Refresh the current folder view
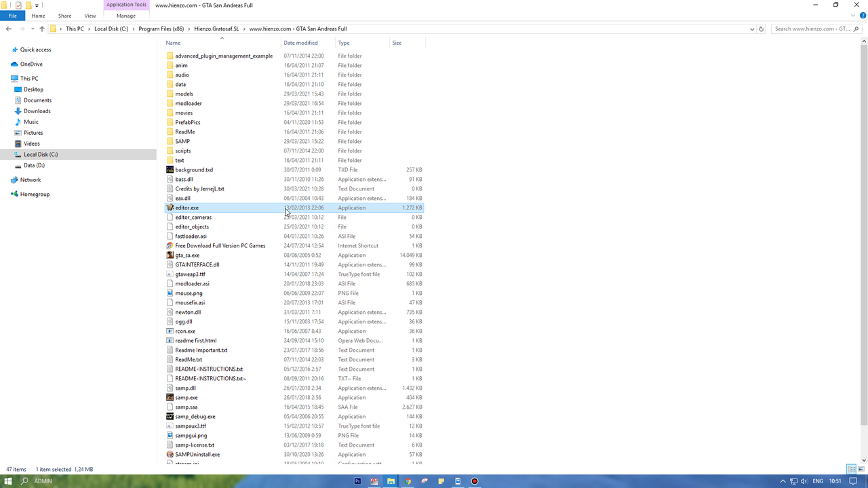The image size is (868, 488). click(x=762, y=29)
